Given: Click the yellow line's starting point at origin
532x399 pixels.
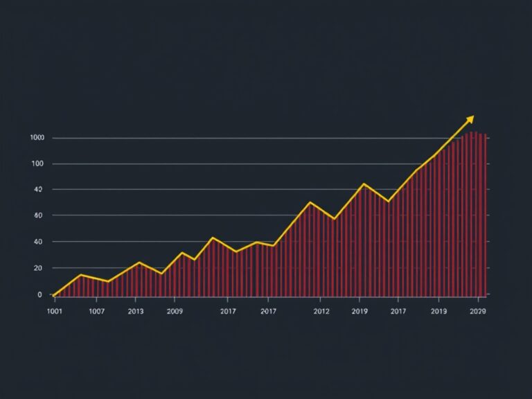Looking at the screenshot, I should (x=54, y=295).
